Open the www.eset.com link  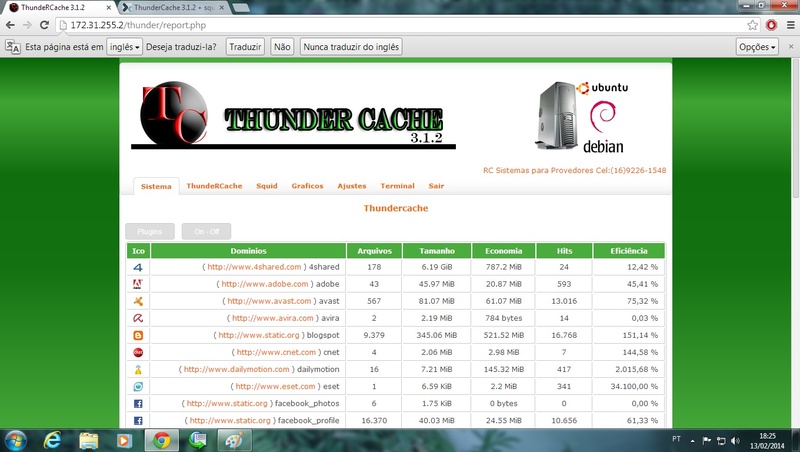click(275, 386)
